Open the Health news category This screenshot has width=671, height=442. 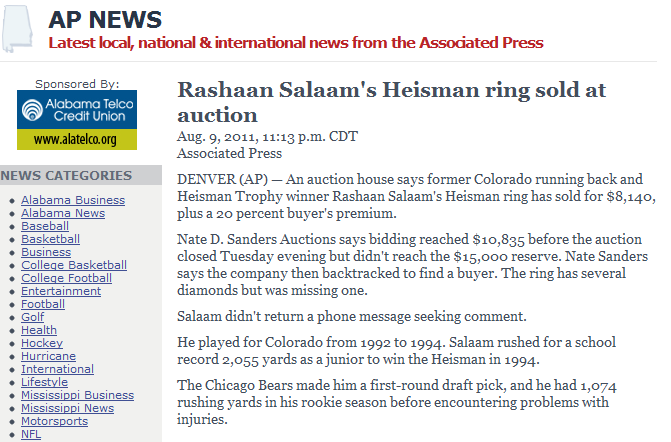(x=39, y=330)
